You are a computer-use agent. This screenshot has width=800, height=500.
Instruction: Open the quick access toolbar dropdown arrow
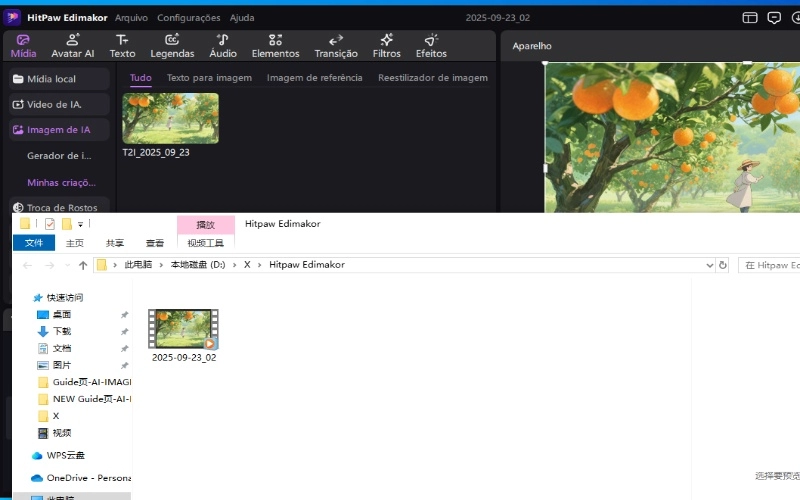[x=80, y=224]
